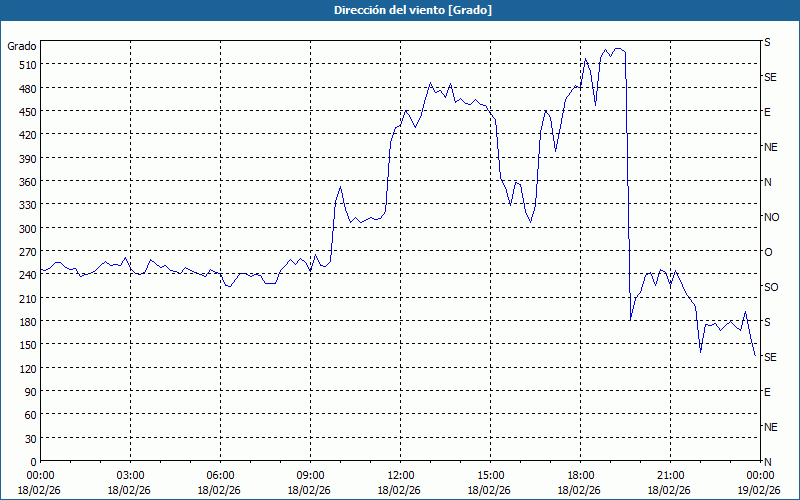Select the 480 value on the y-axis

click(x=28, y=89)
